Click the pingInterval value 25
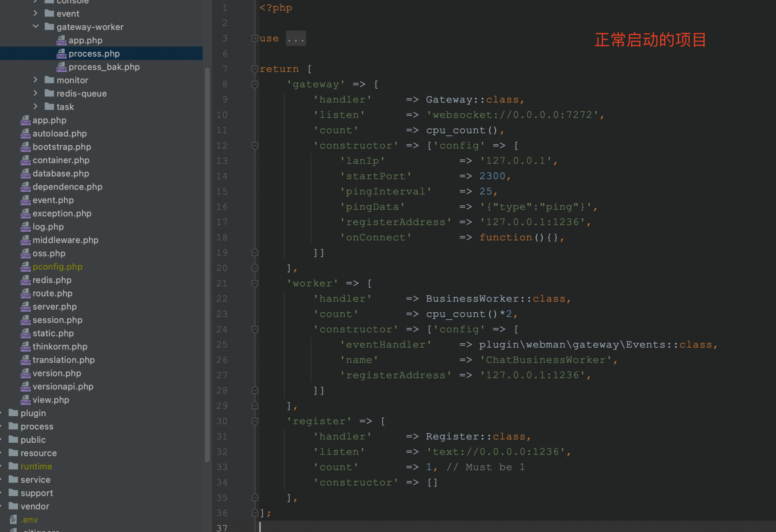 (x=486, y=192)
